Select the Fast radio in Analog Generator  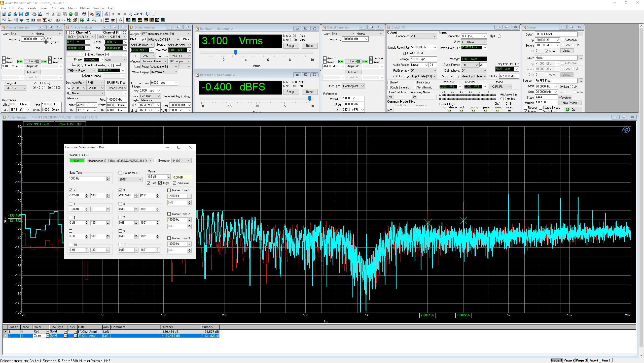[x=46, y=38]
